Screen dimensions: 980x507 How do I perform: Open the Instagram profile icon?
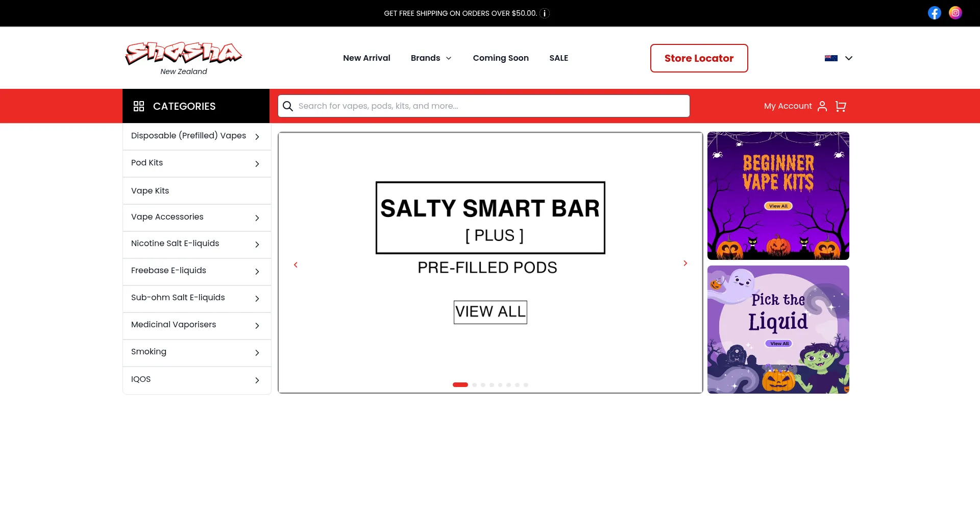(x=955, y=13)
